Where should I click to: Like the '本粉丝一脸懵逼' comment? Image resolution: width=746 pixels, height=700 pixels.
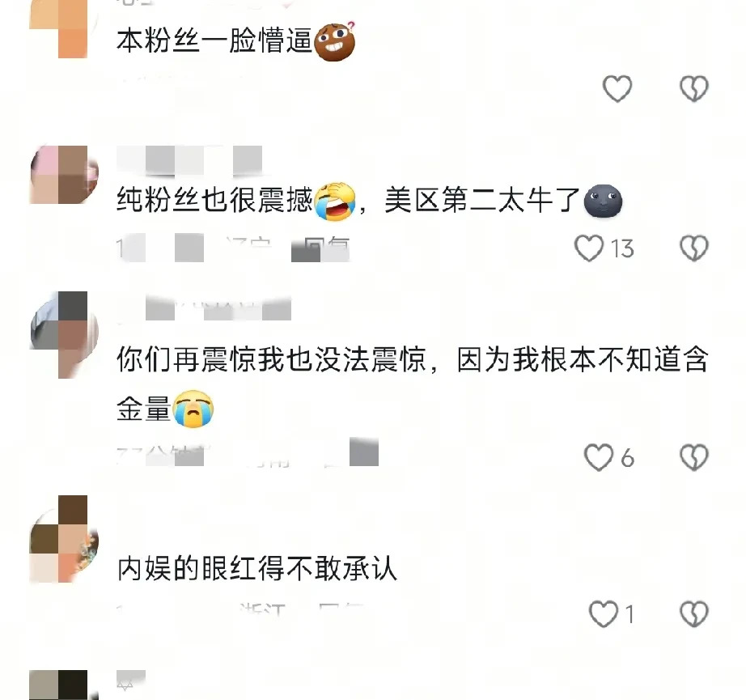coord(617,88)
